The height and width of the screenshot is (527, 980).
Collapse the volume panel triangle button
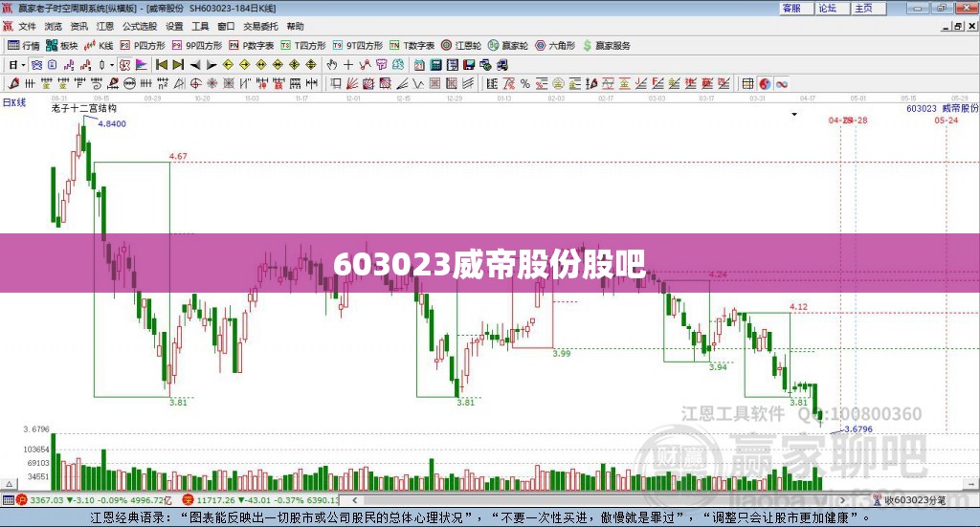[9, 484]
